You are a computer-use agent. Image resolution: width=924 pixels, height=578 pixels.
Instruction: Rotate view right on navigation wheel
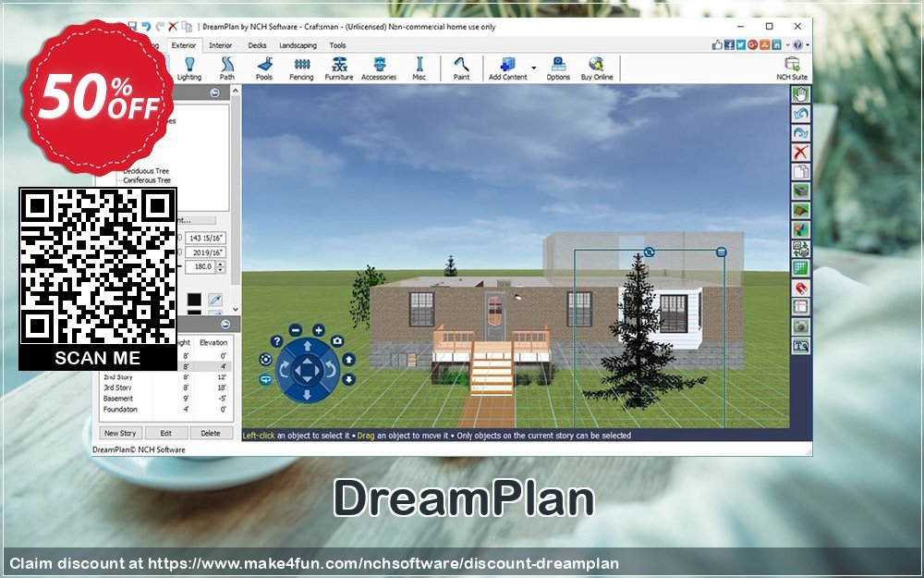330,370
